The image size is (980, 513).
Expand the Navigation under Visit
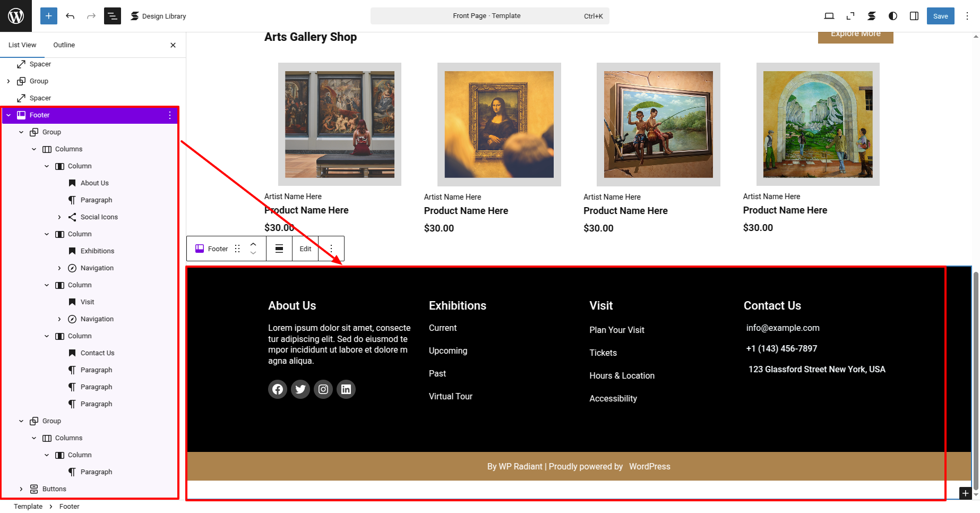click(59, 319)
